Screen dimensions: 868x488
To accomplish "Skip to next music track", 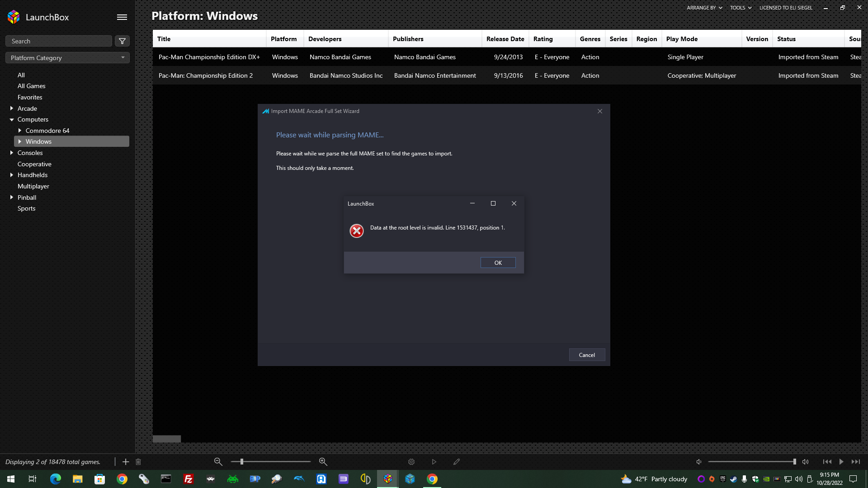I will 856,462.
